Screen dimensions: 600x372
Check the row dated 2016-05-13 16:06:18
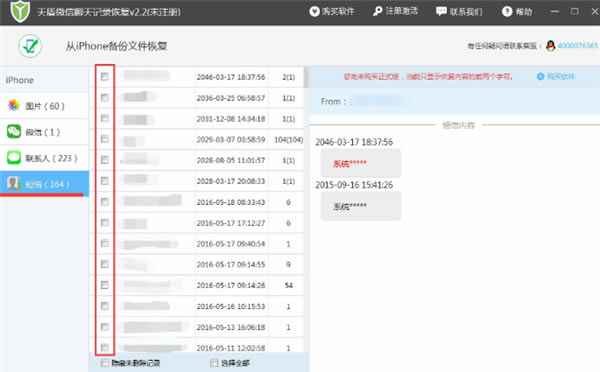(104, 327)
